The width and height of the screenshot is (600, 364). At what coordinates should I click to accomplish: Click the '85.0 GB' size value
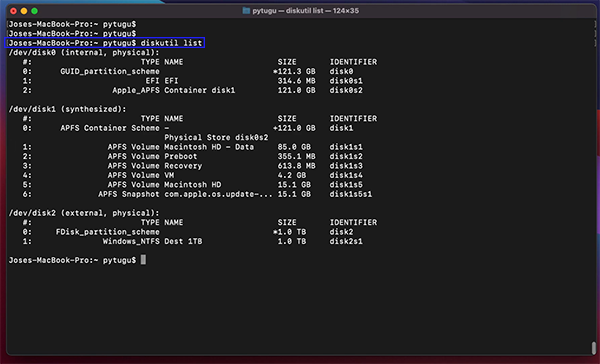[x=294, y=147]
